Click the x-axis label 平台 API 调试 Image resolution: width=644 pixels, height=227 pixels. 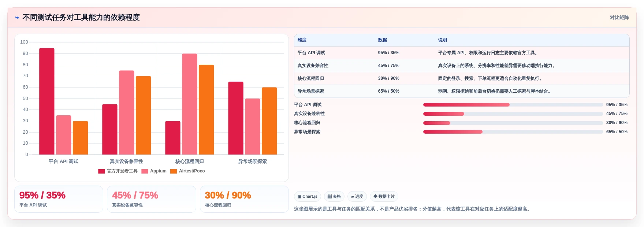64,161
